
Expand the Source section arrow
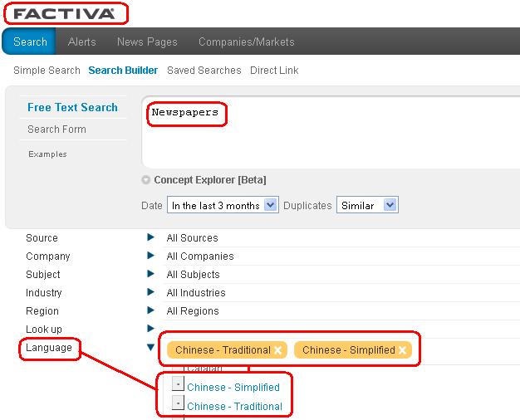tap(150, 237)
